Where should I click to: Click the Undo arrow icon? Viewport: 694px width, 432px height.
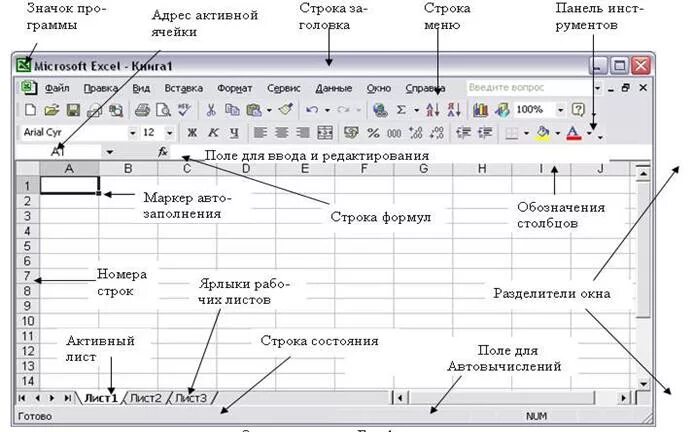coord(312,109)
